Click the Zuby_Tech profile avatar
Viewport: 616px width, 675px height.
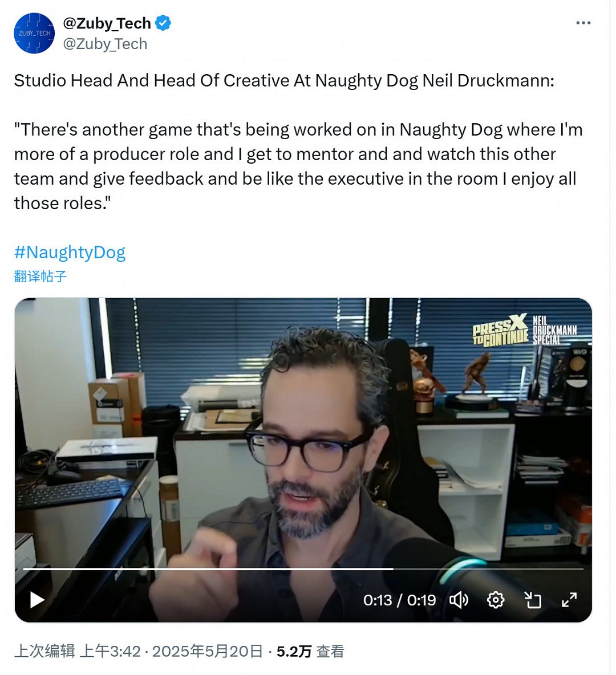(x=34, y=33)
